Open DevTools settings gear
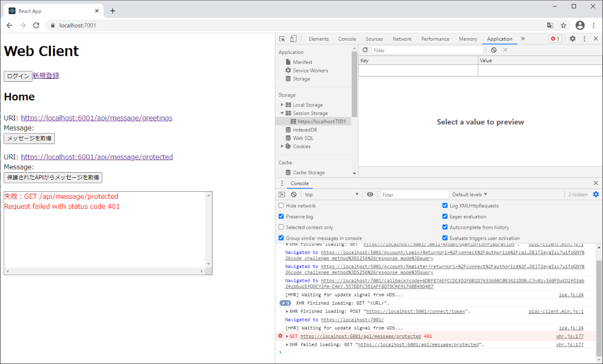This screenshot has width=603, height=364. [572, 39]
